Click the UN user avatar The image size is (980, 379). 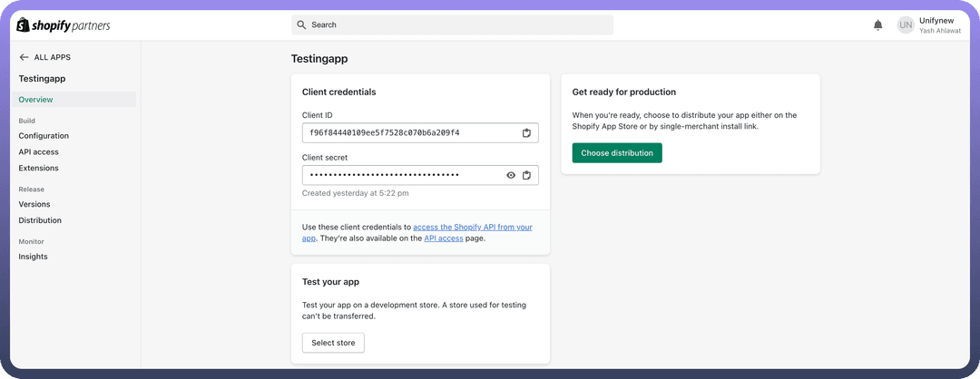pyautogui.click(x=905, y=25)
